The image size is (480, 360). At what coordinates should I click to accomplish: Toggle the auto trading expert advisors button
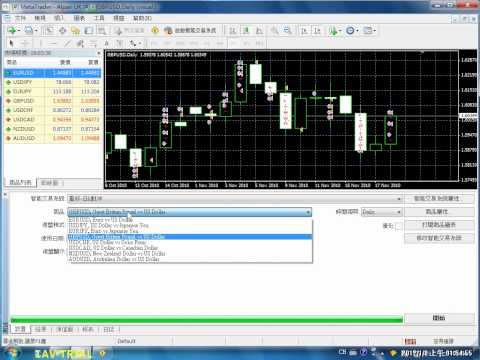tap(190, 31)
